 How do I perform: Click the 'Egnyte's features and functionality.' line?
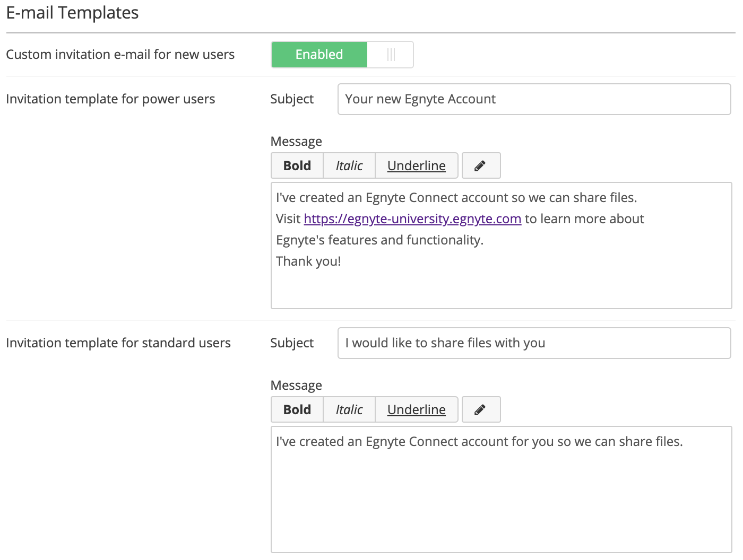click(380, 240)
